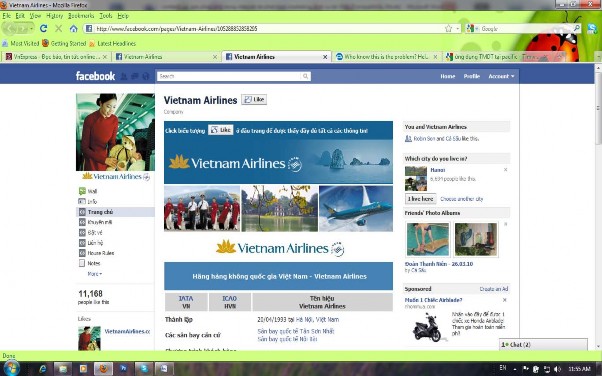Image resolution: width=602 pixels, height=376 pixels.
Task: Open Most Visited bookmarks folder
Action: [20, 43]
